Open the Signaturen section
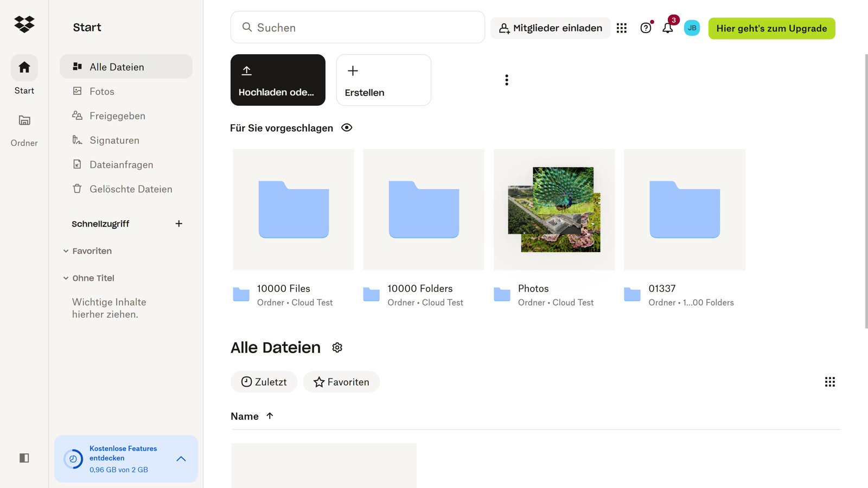This screenshot has height=488, width=868. pyautogui.click(x=114, y=140)
